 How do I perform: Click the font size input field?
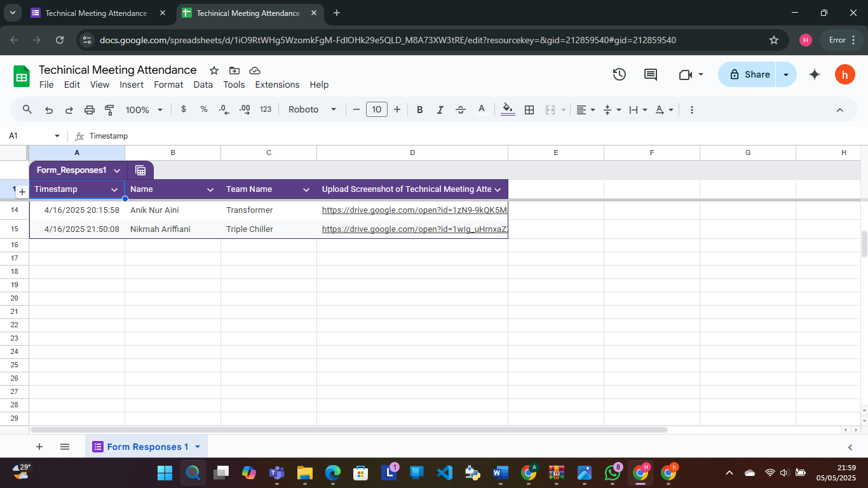376,110
